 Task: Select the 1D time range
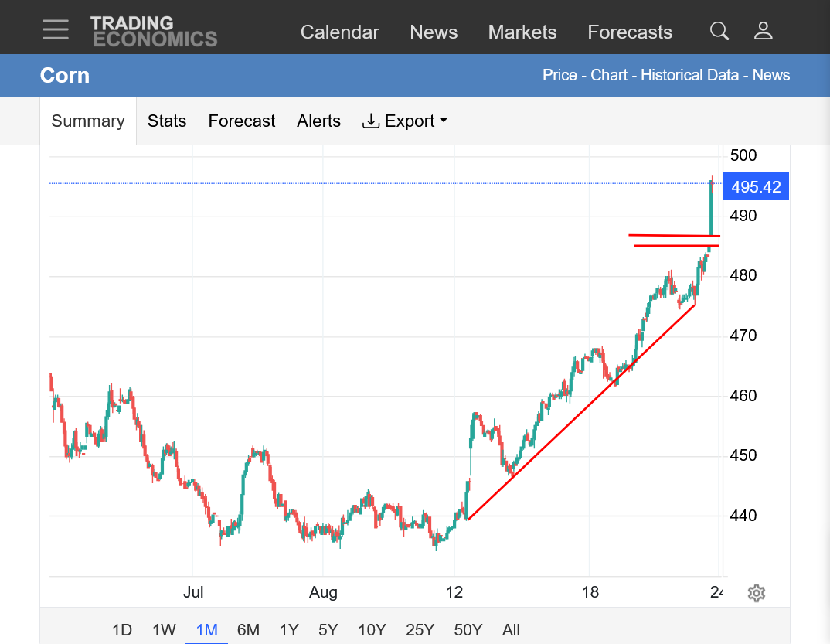click(122, 630)
